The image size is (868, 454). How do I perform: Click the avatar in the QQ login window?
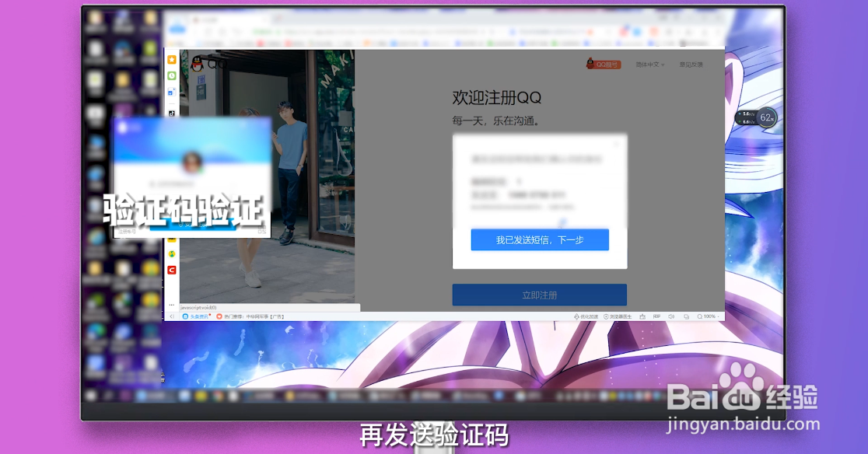192,162
